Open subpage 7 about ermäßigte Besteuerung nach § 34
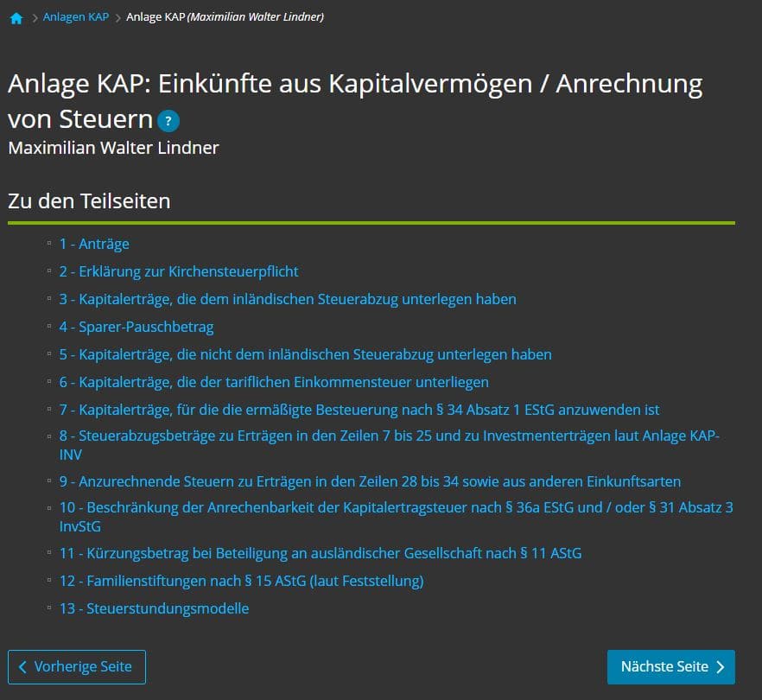This screenshot has width=762, height=700. pos(359,410)
